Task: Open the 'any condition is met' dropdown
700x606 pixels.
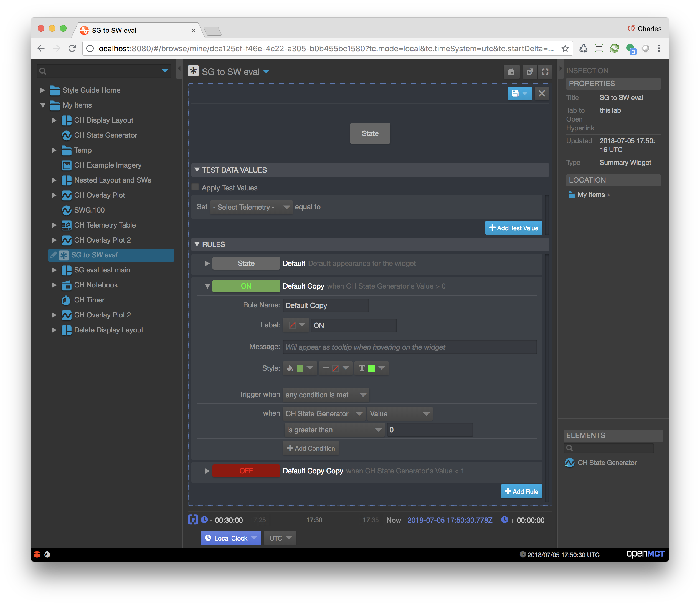Action: point(326,395)
